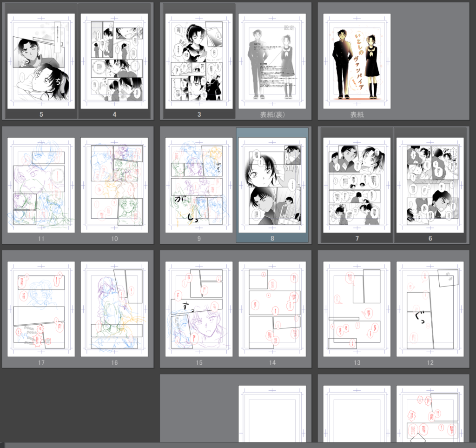Select page 6 inked thumbnail
The height and width of the screenshot is (448, 476).
click(430, 185)
